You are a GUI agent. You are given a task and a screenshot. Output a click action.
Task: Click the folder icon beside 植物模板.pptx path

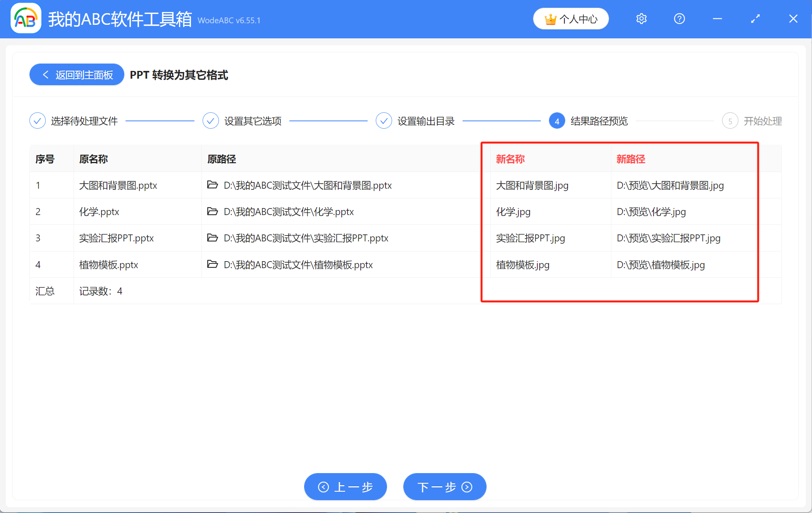213,264
